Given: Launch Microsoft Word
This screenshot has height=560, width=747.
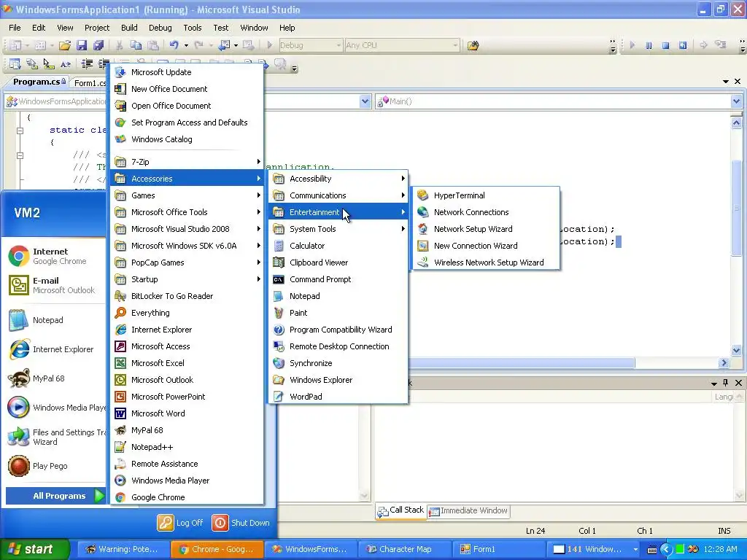Looking at the screenshot, I should pyautogui.click(x=187, y=413).
